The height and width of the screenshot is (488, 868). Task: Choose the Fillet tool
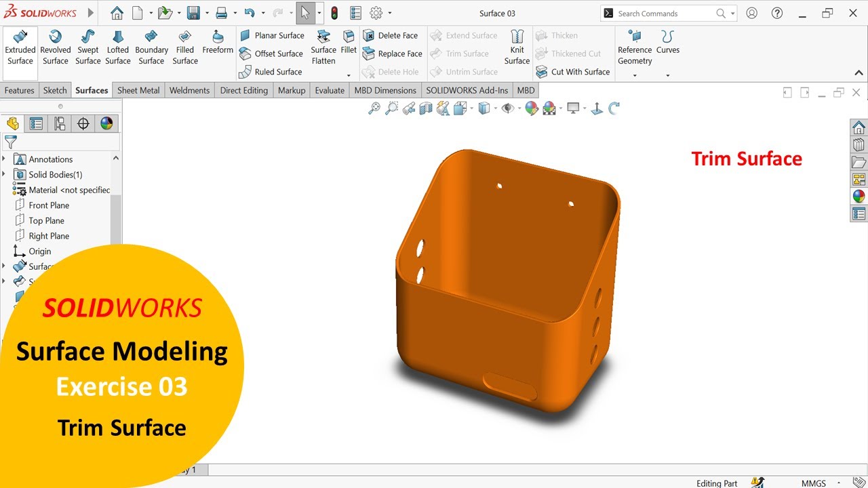coord(349,42)
